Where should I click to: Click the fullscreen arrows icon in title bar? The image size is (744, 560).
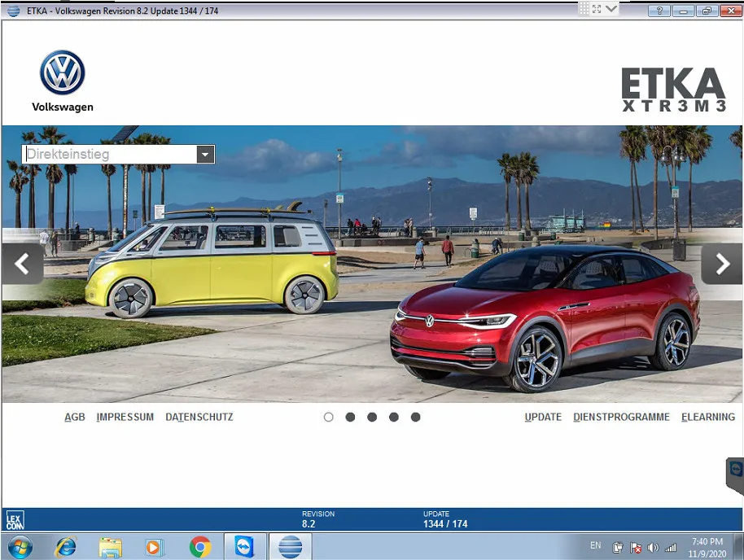click(x=597, y=8)
